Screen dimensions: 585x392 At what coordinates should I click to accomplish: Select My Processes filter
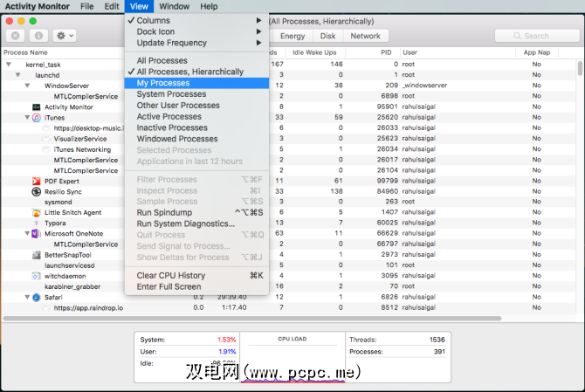coord(196,83)
